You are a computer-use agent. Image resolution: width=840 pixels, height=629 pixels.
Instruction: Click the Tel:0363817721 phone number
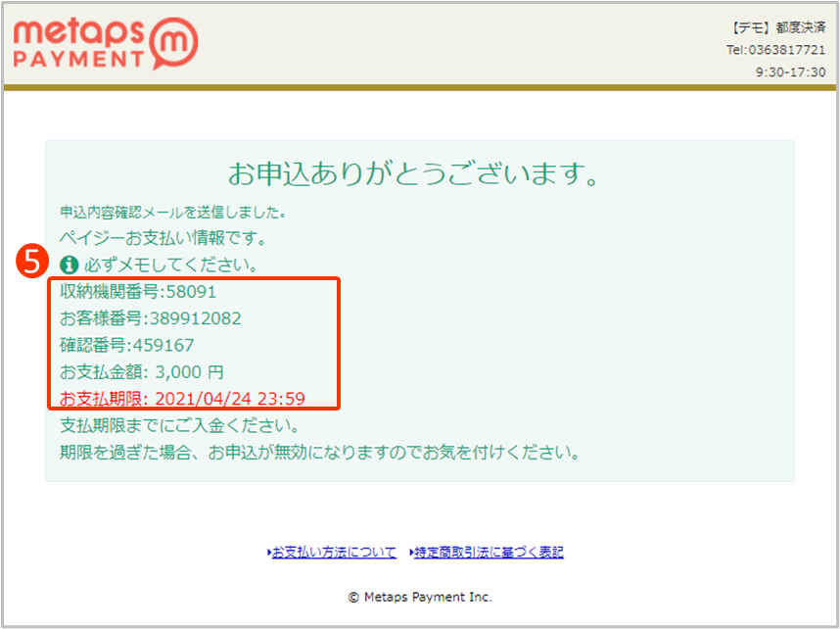click(x=775, y=50)
